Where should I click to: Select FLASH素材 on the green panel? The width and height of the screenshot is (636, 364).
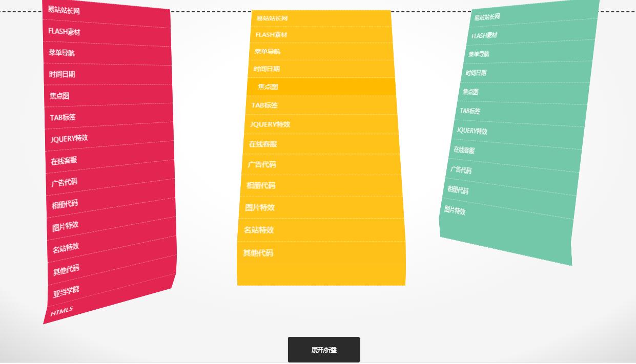484,35
